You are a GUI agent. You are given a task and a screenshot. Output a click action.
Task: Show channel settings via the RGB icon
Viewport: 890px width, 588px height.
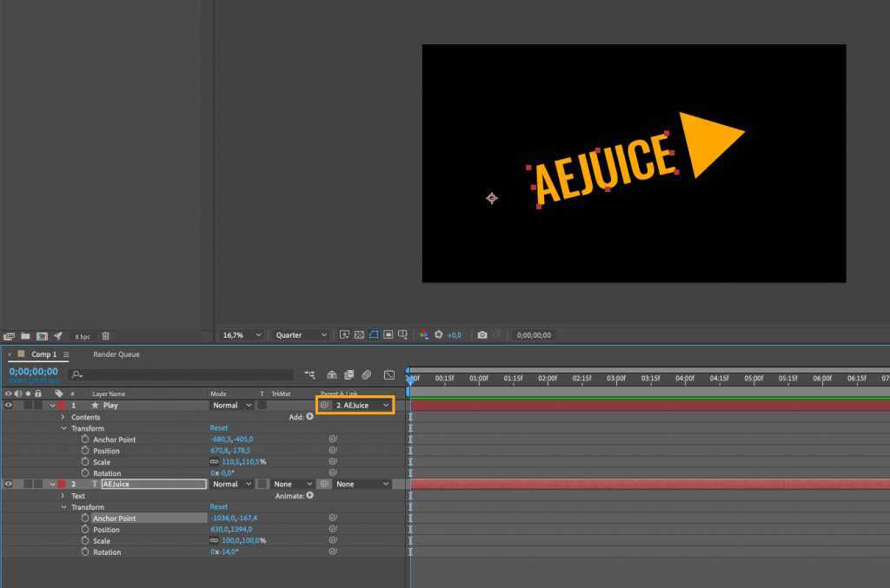click(x=424, y=335)
